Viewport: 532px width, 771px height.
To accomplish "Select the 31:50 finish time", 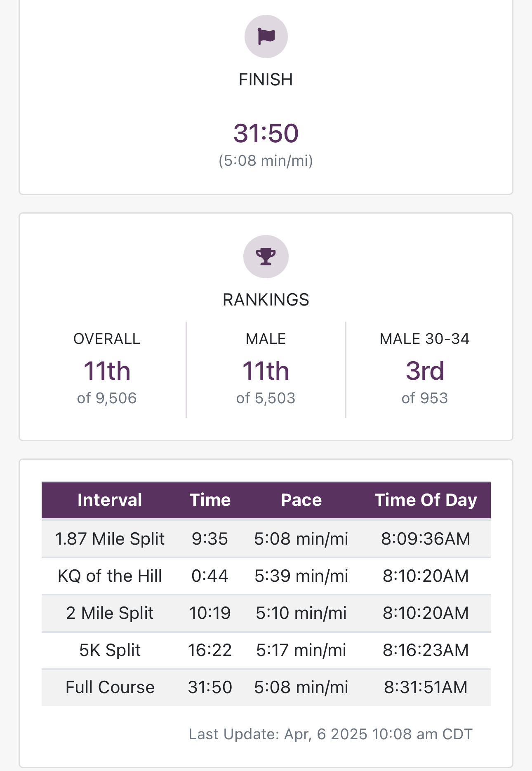I will (x=266, y=133).
